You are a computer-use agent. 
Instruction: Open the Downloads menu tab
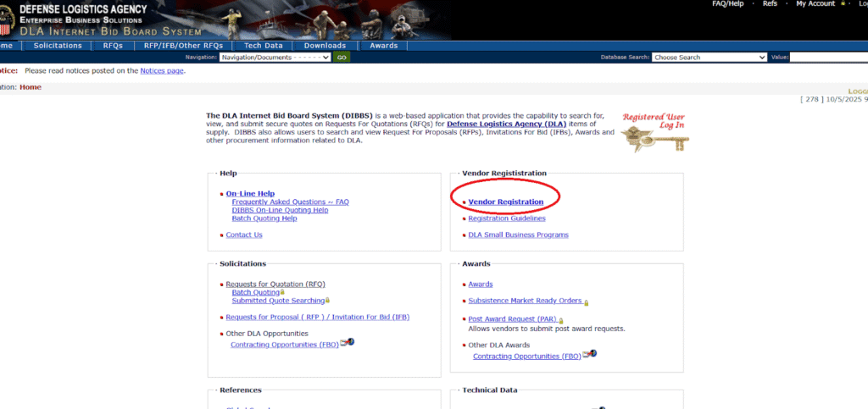[325, 46]
